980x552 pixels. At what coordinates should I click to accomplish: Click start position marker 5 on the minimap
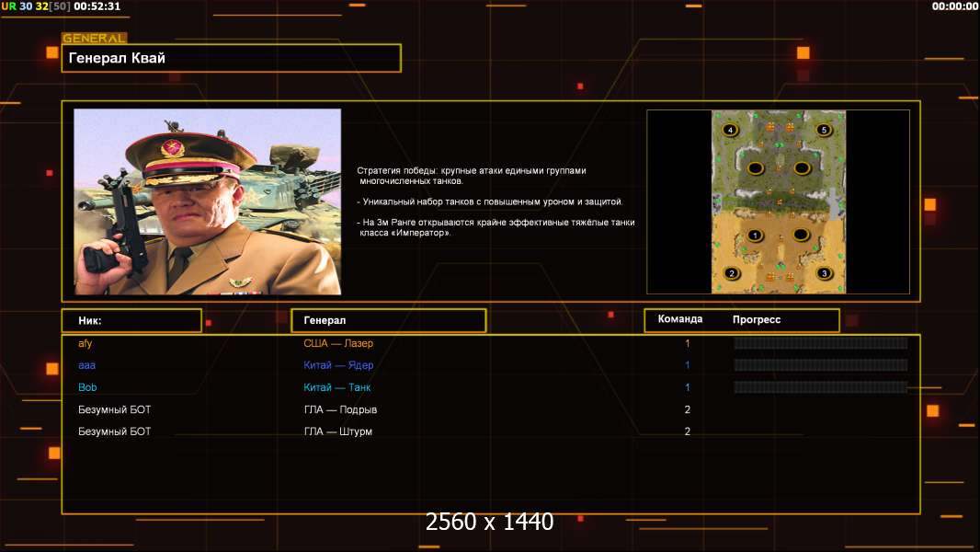click(x=824, y=130)
